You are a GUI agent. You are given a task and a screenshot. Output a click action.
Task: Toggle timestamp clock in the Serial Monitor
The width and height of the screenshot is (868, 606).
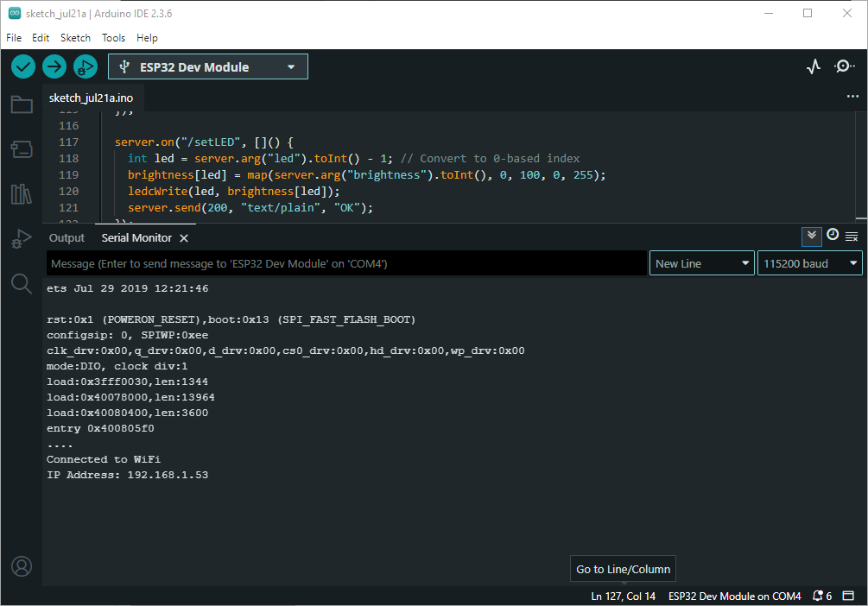[833, 235]
